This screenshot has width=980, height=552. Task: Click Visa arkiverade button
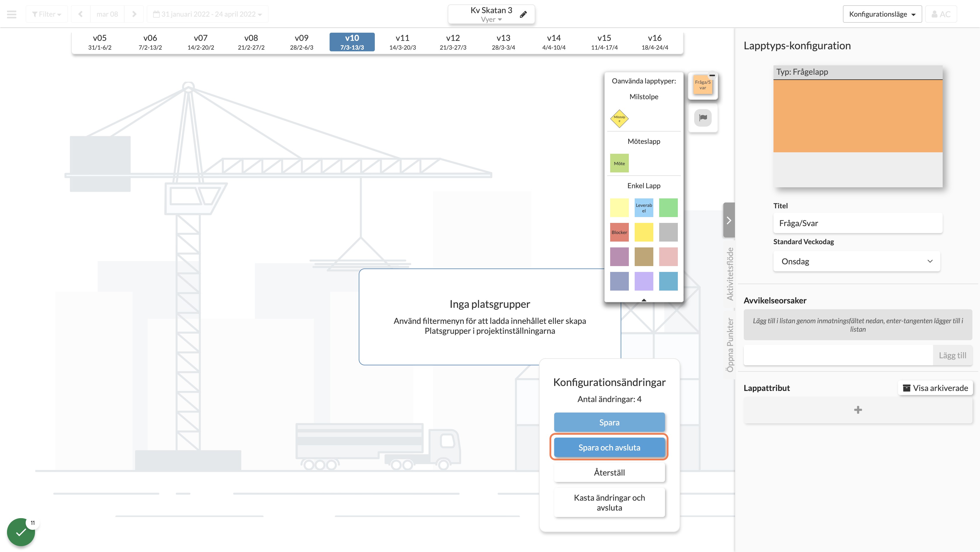tap(935, 388)
